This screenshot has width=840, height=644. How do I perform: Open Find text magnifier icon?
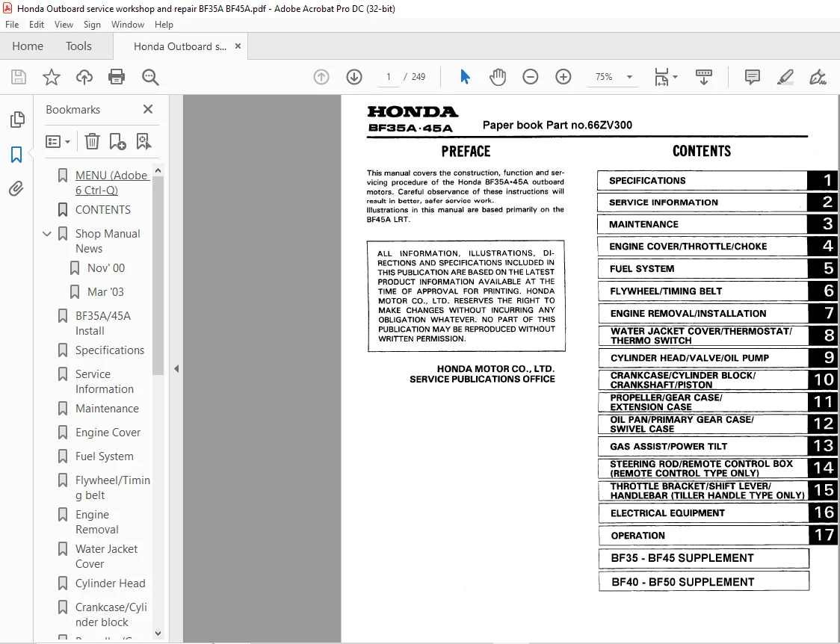(x=150, y=77)
